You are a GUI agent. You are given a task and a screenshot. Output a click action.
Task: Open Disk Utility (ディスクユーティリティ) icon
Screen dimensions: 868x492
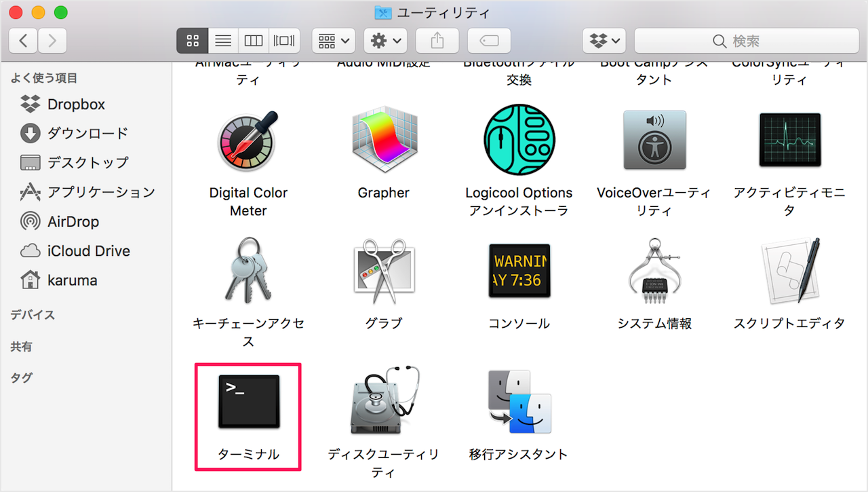[x=384, y=401]
